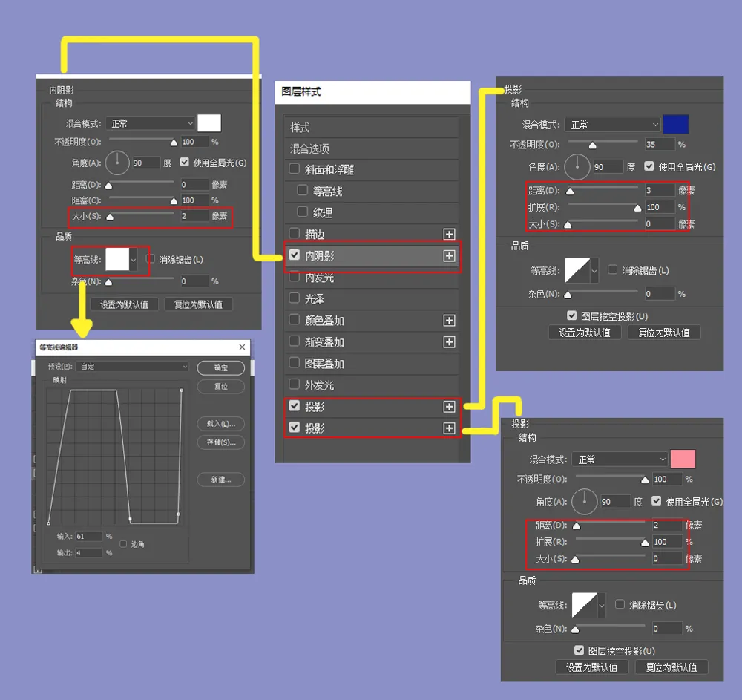Screen dimensions: 742x700
Task: Click the plus icon beside 内阴影
Action: [449, 255]
